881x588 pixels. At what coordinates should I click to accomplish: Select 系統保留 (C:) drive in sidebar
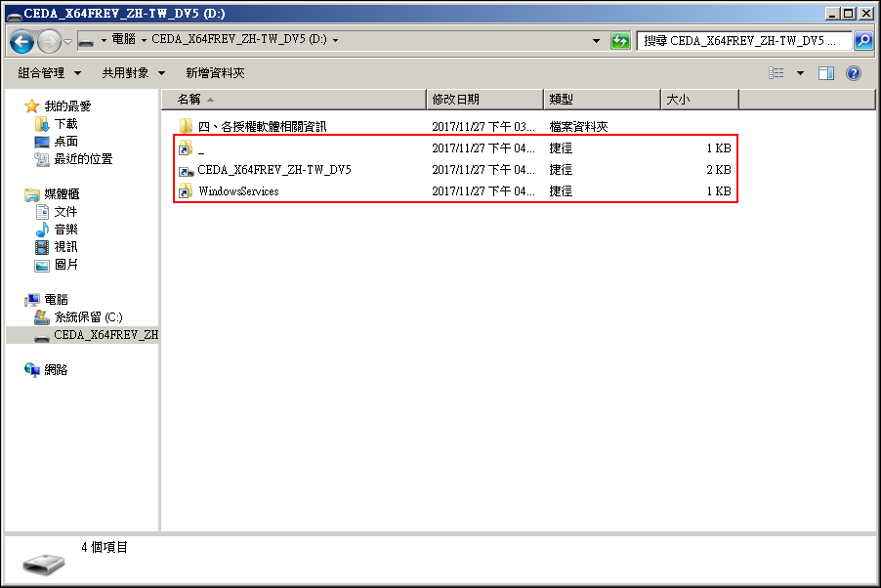[x=88, y=317]
